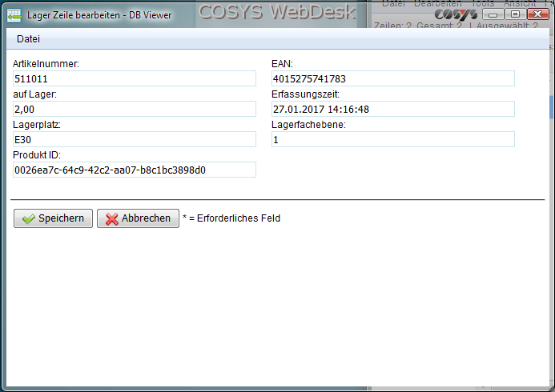Click the Lagerfachebene field showing 1
555x392 pixels.
tap(393, 139)
